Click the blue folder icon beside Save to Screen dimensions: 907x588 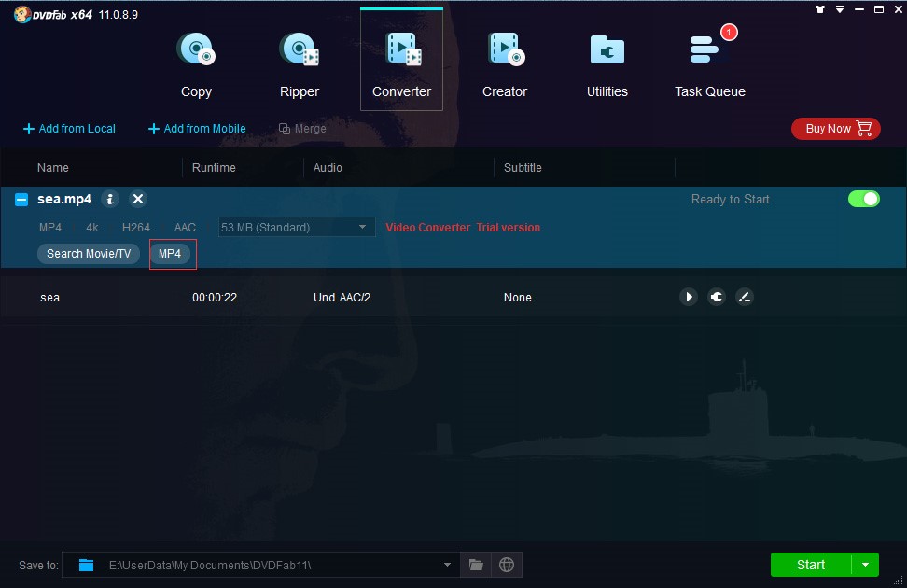tap(86, 565)
